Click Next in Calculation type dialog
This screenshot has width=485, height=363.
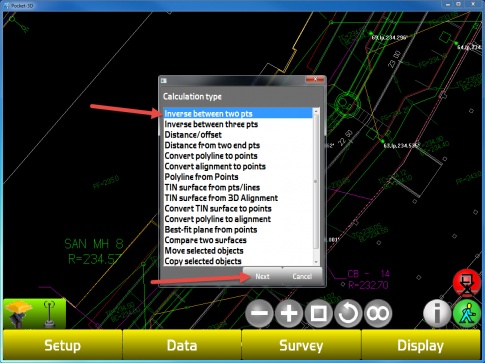(263, 276)
